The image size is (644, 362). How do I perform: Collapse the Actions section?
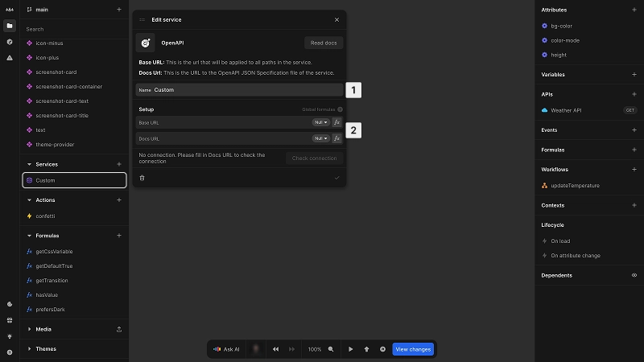(29, 200)
